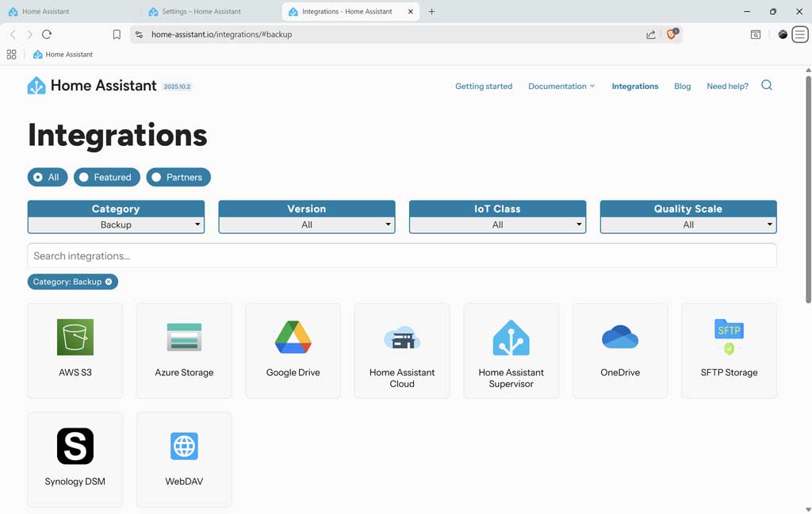Open the WebDAV globe icon
Image resolution: width=812 pixels, height=514 pixels.
[x=184, y=446]
